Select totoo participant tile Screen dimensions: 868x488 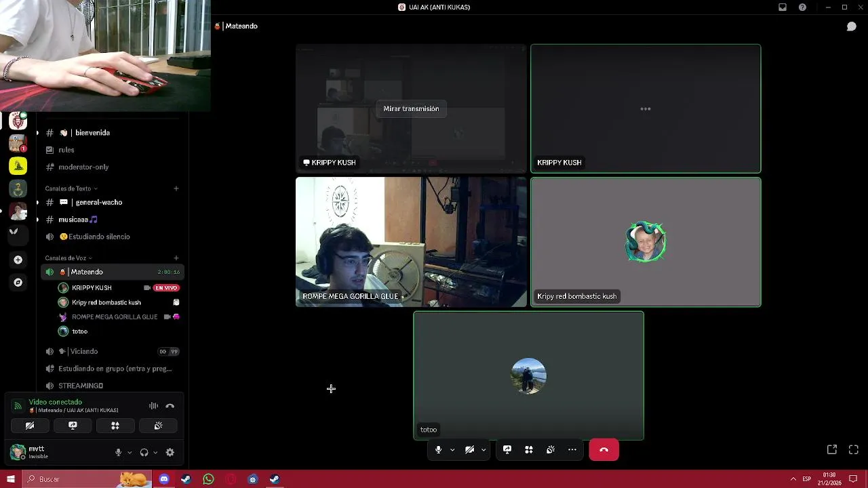pos(529,375)
